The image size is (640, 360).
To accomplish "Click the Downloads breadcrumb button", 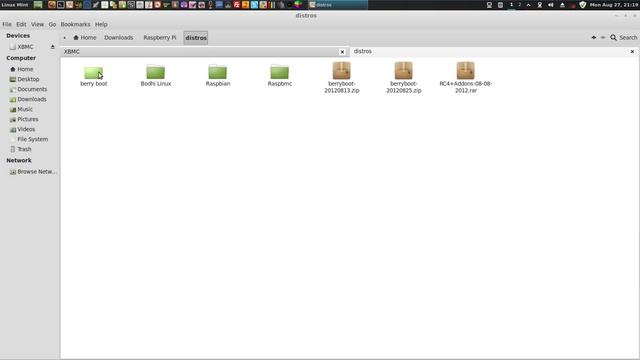I will pos(118,38).
